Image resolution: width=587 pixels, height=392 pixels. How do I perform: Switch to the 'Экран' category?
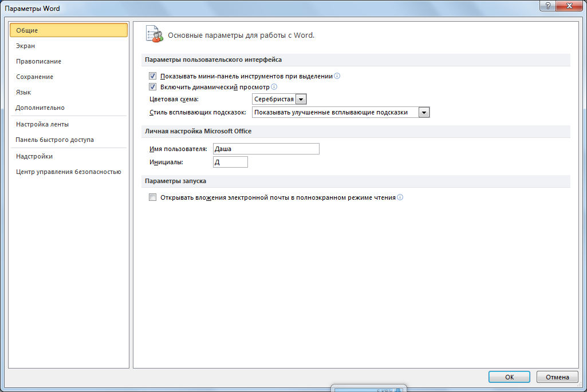click(x=69, y=46)
